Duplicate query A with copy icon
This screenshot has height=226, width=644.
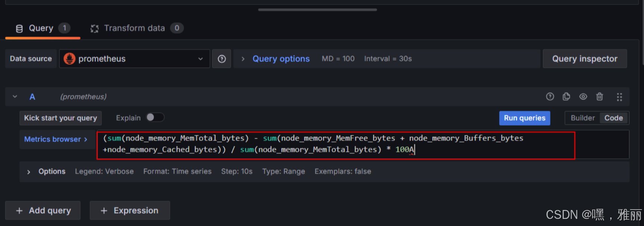pyautogui.click(x=566, y=97)
